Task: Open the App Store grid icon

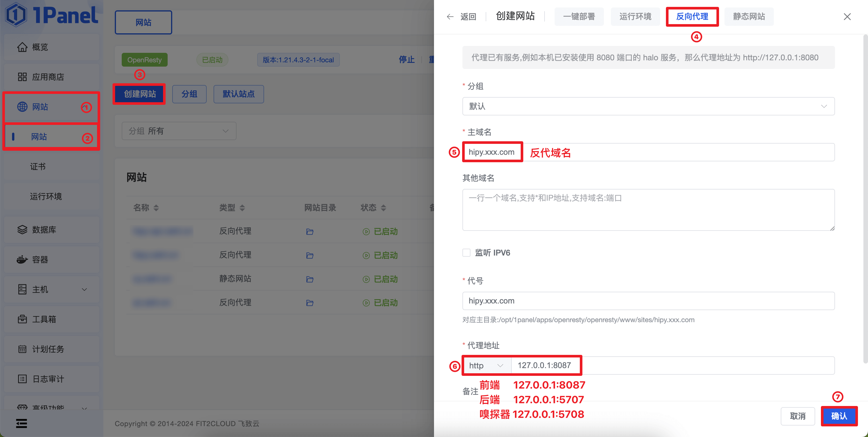Action: (x=22, y=77)
